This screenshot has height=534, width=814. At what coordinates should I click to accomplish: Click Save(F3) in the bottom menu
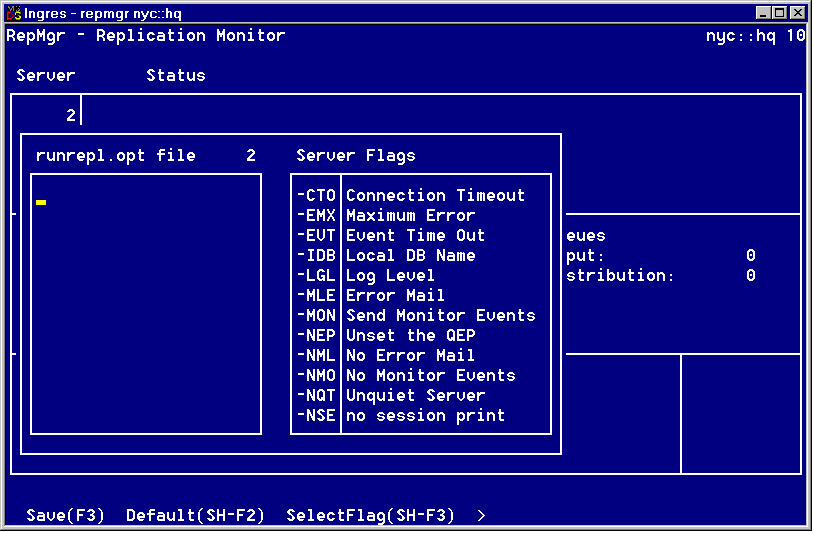[66, 516]
